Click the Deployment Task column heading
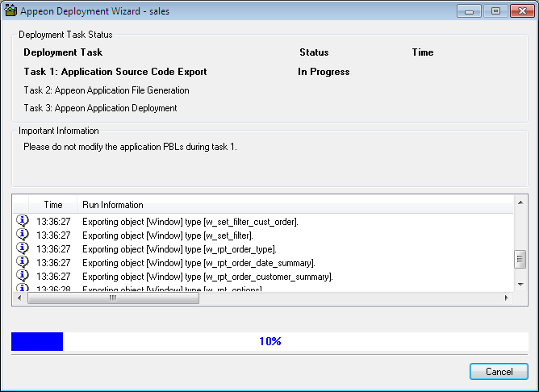The height and width of the screenshot is (392, 539). pyautogui.click(x=63, y=52)
